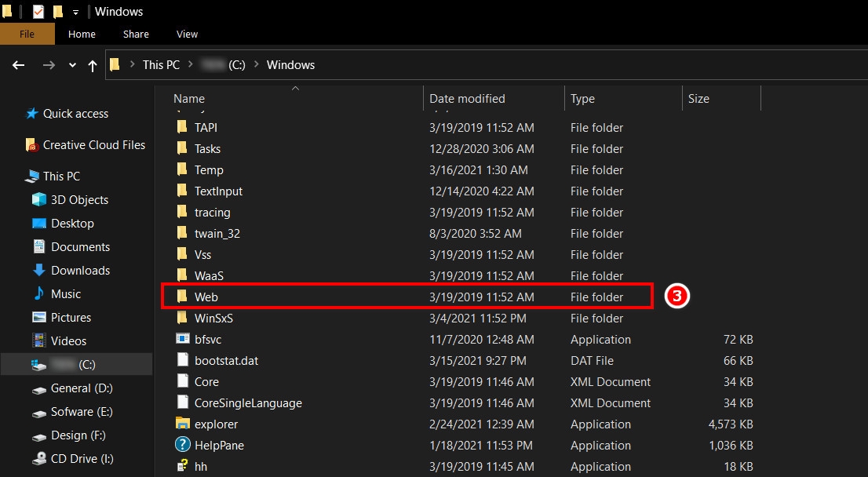The image size is (868, 477).
Task: Sort by the Date modified column
Action: [x=467, y=99]
